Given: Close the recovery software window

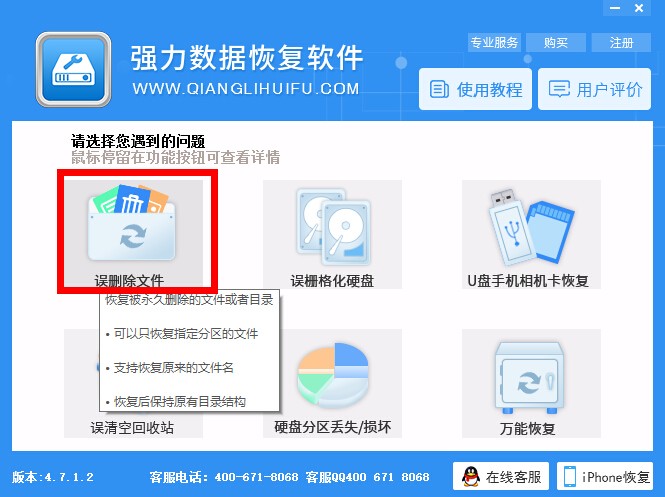Looking at the screenshot, I should point(639,8).
